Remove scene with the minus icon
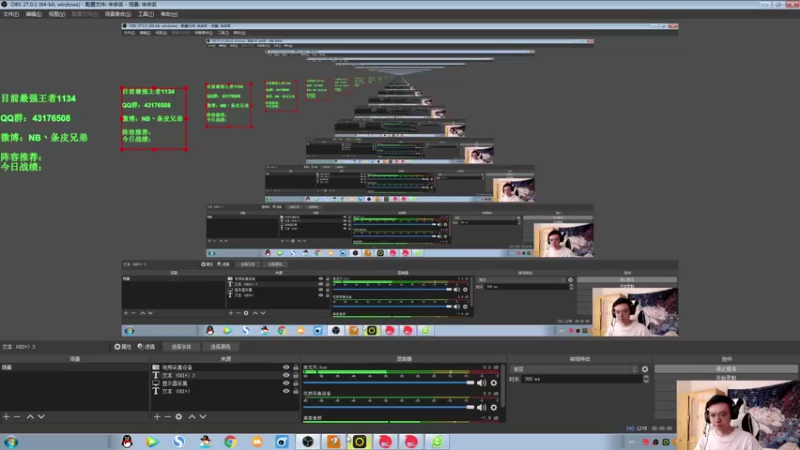The height and width of the screenshot is (450, 800). point(17,417)
